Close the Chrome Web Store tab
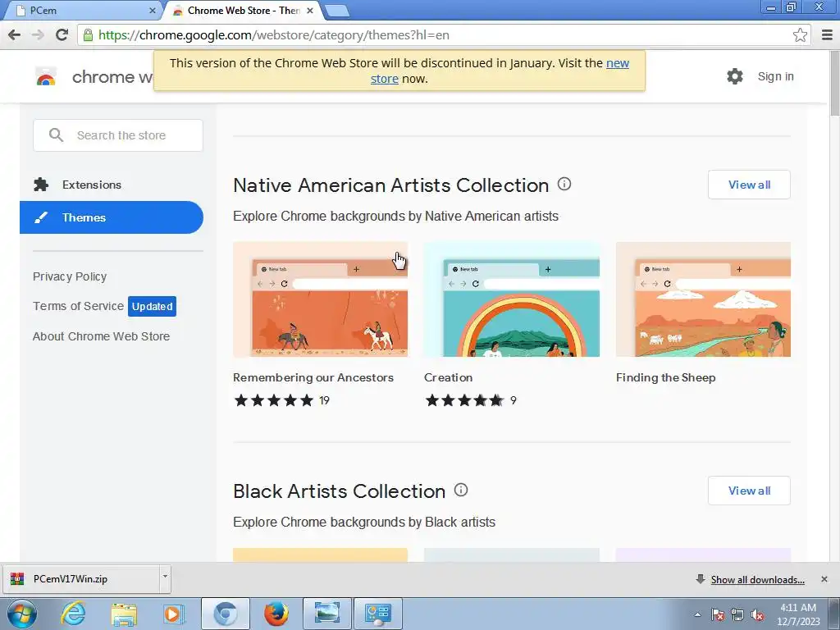 pos(309,10)
